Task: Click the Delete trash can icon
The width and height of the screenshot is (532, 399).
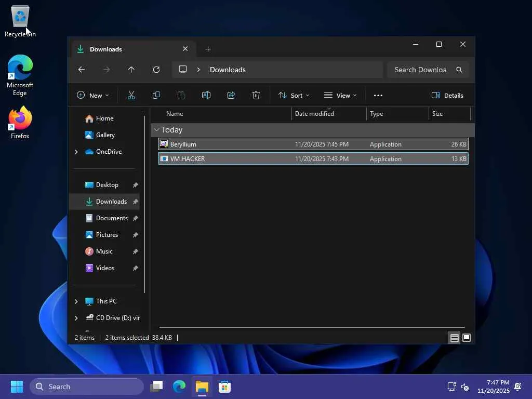Action: point(256,95)
